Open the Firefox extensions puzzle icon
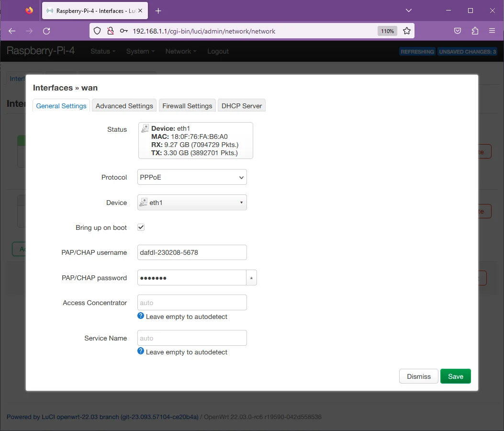504x431 pixels. [475, 31]
